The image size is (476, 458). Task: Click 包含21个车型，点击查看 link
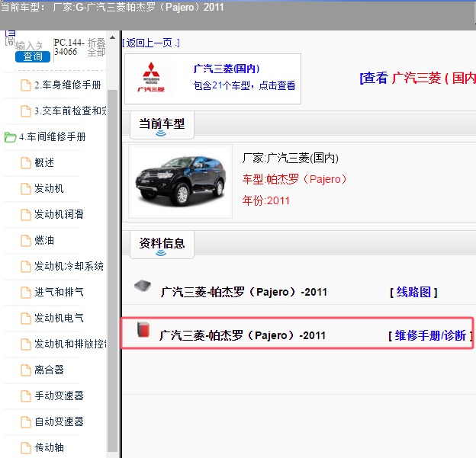(x=244, y=85)
